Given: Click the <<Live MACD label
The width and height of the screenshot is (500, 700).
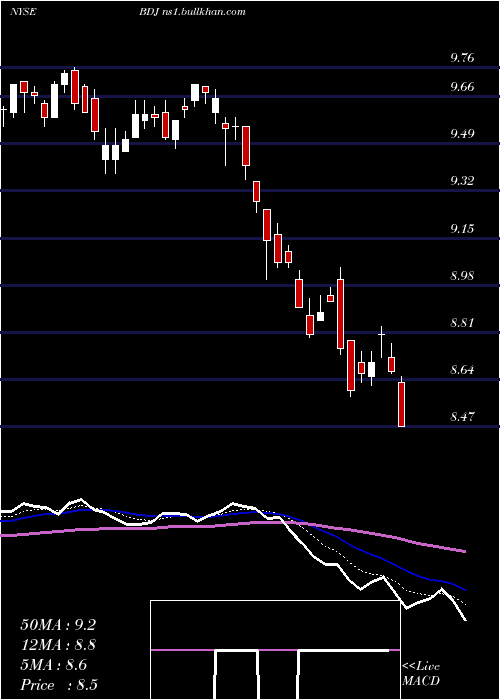Looking at the screenshot, I should pyautogui.click(x=421, y=673).
